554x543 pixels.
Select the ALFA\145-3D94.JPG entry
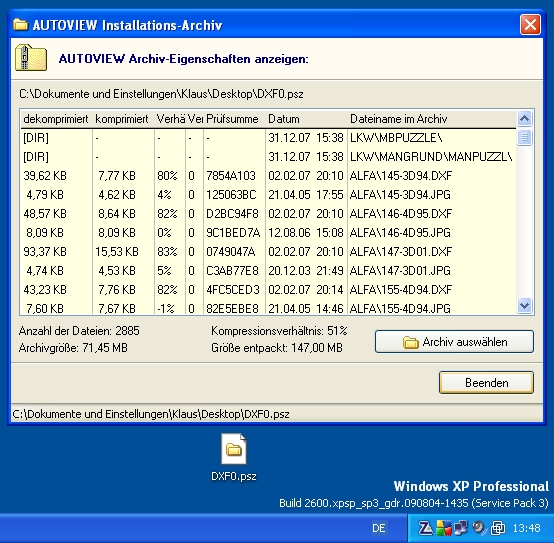tap(268, 195)
